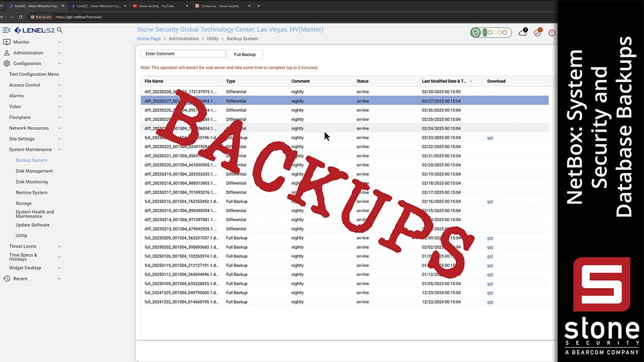The width and height of the screenshot is (644, 362).
Task: Open Storage in sidebar
Action: tap(24, 204)
